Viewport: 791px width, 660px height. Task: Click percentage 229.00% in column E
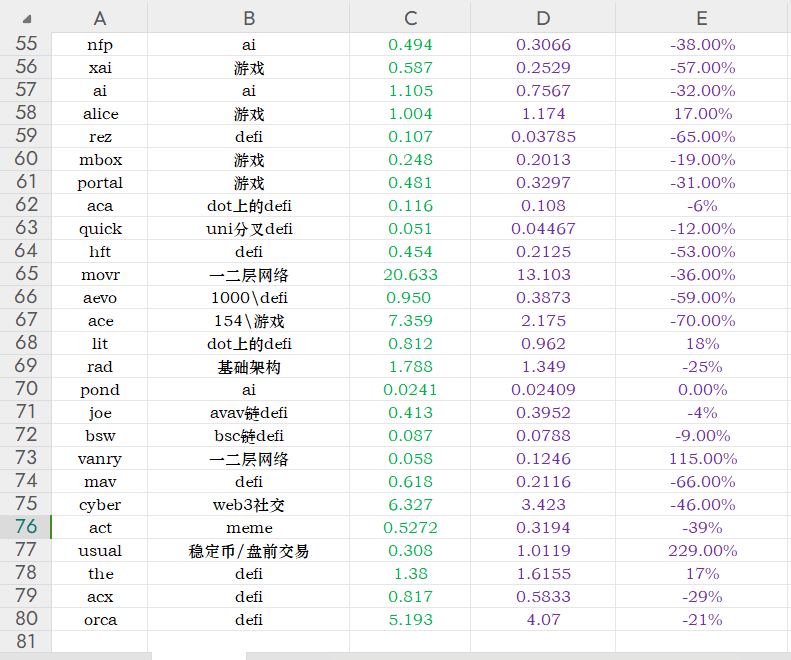703,551
